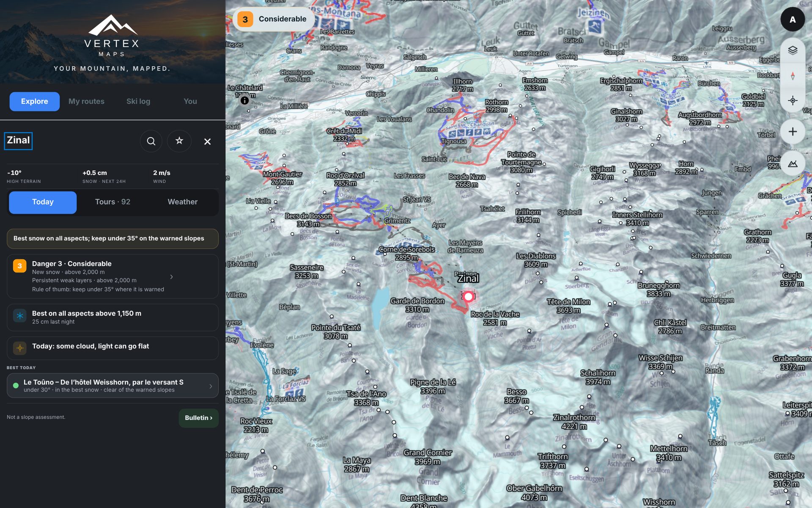Image resolution: width=812 pixels, height=508 pixels.
Task: Click the Roc de la Vache 2581 m label
Action: (495, 318)
